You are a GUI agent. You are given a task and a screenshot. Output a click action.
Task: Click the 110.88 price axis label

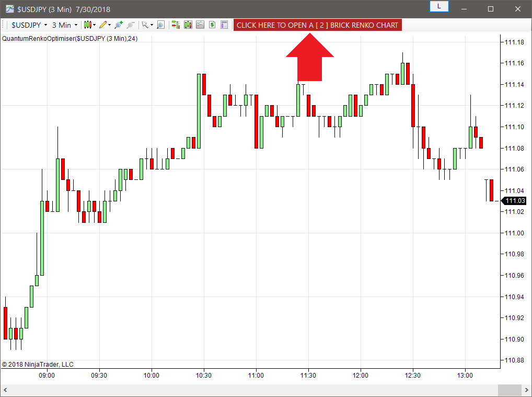click(514, 360)
